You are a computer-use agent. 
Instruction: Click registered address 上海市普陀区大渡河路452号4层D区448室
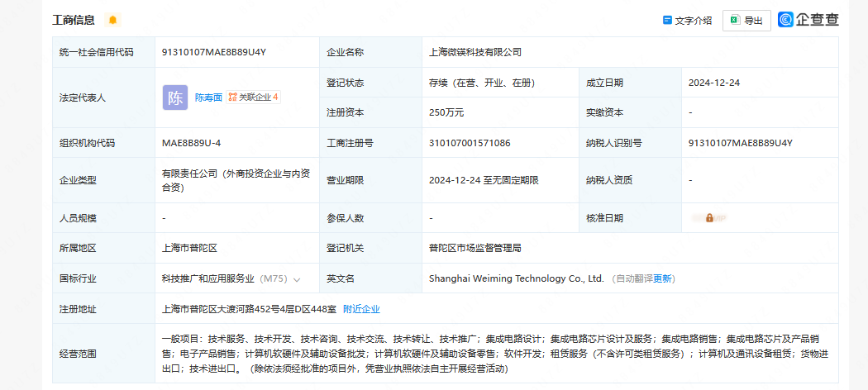tap(249, 309)
